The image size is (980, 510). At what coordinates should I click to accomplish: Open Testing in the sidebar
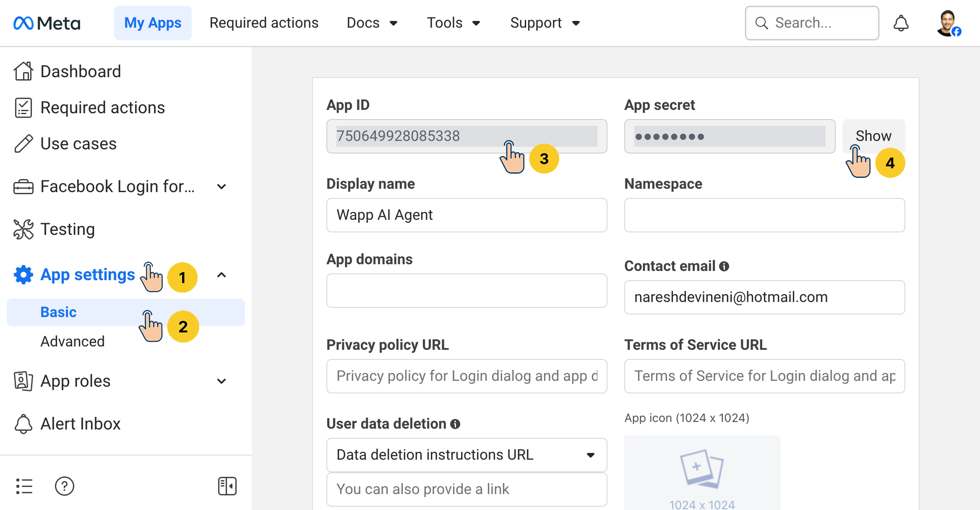68,229
